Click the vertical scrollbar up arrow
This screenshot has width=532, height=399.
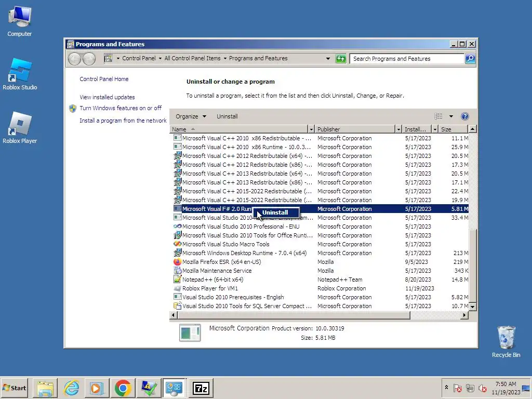(472, 129)
